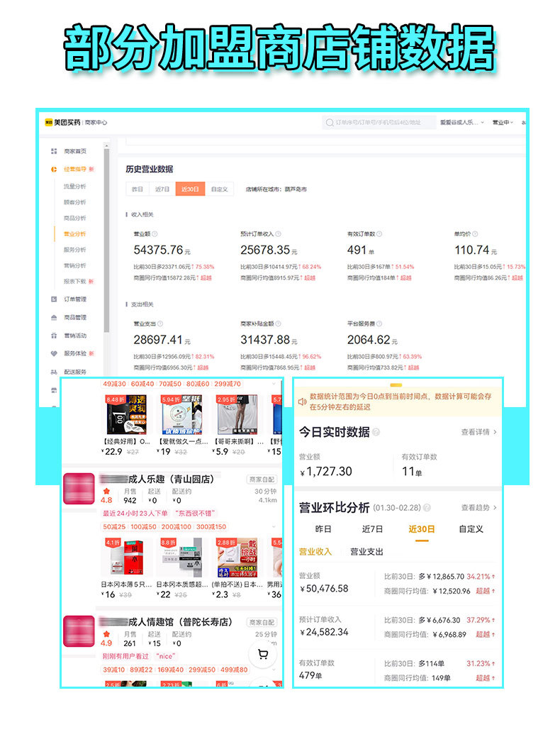Screen dimensions: 560x732
Task: Open 查看详情 link
Action: (478, 432)
